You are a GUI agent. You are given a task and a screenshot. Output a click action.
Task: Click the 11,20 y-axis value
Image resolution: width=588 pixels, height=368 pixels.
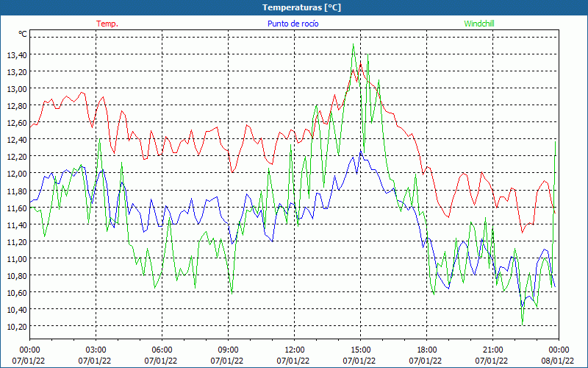coord(17,242)
